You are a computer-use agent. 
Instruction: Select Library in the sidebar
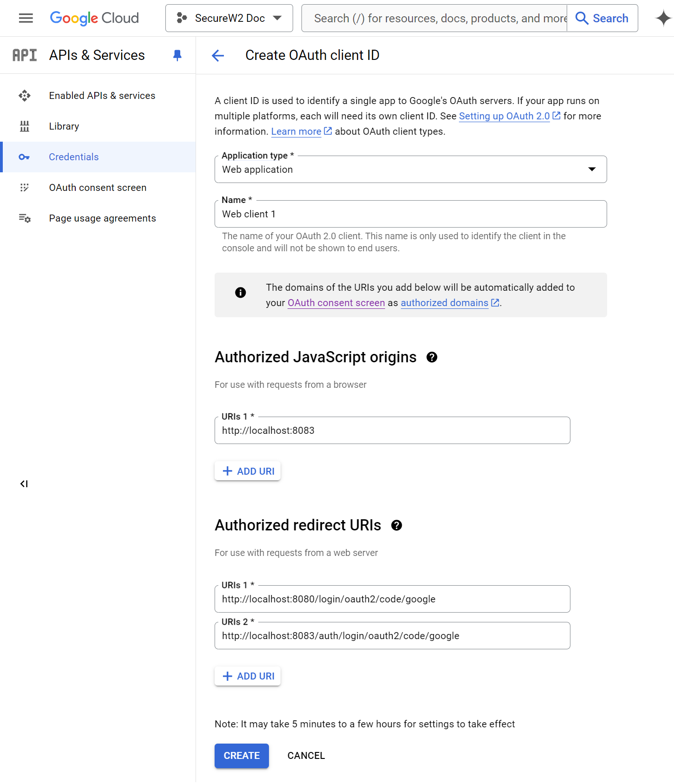pos(64,126)
